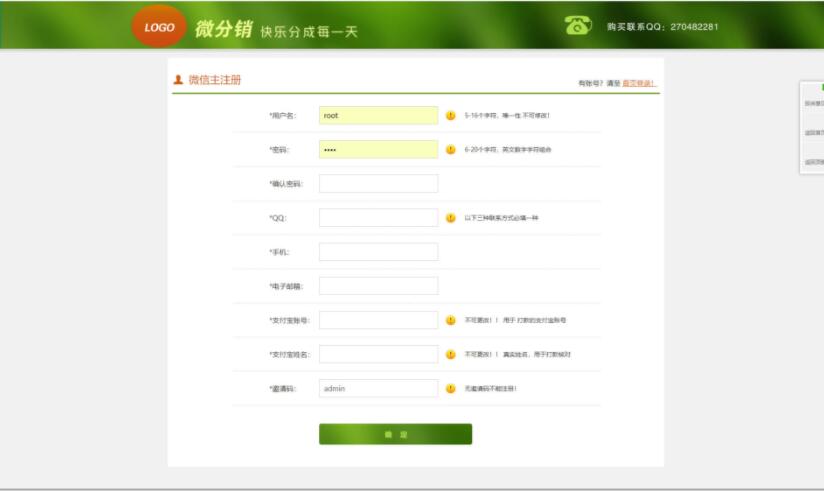Click the QQ number input field
This screenshot has width=824, height=491.
pyautogui.click(x=378, y=218)
